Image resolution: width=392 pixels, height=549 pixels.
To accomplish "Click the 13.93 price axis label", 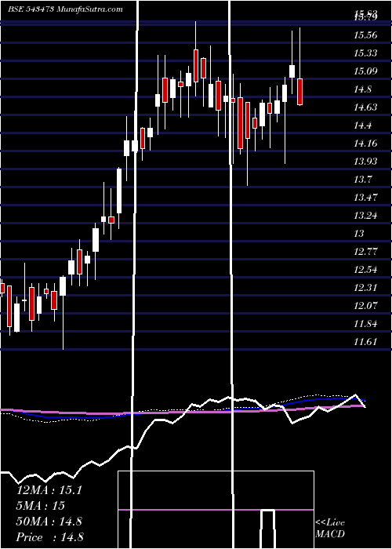I will pos(366,161).
